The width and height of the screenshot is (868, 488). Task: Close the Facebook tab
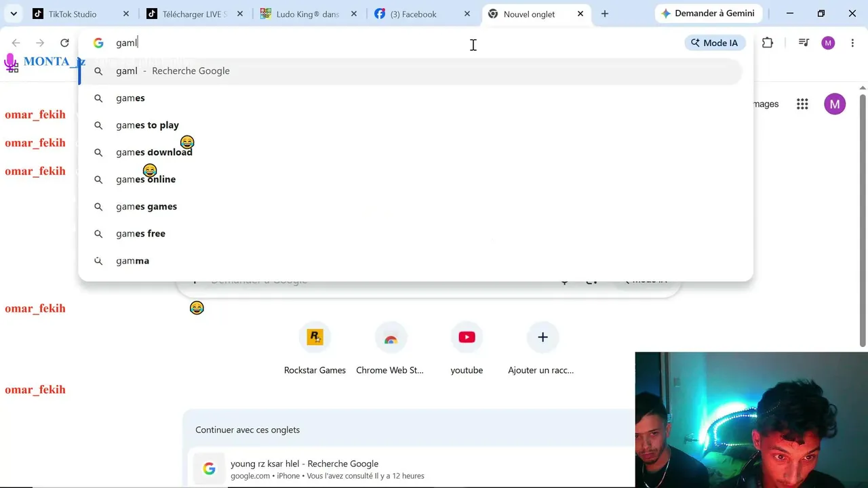(x=467, y=14)
